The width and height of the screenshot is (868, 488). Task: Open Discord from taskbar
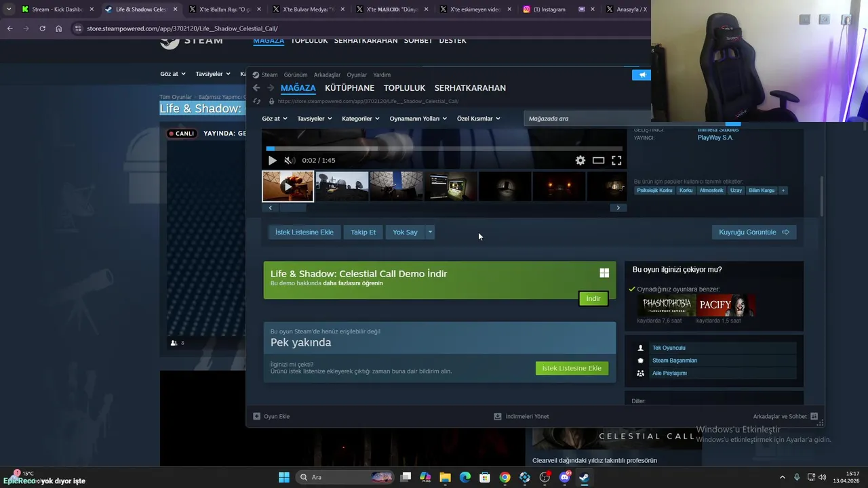[x=564, y=477]
